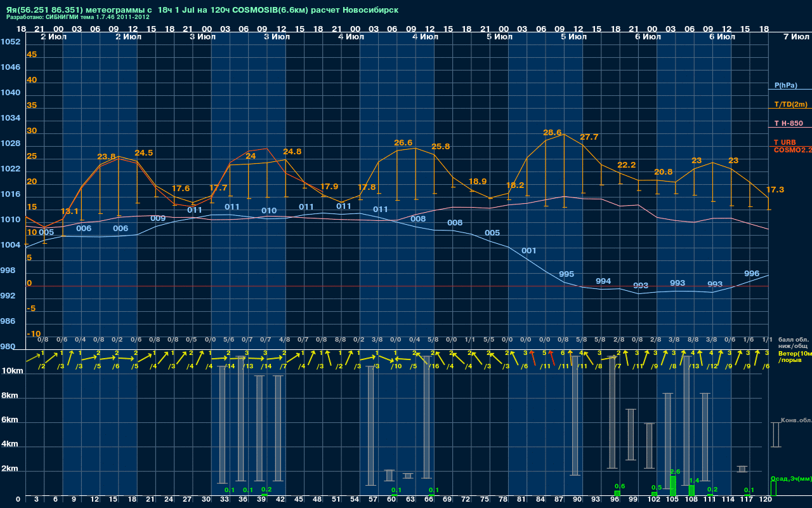
Task: Click the 'Осад,3ч(мм)' precipitation legend label
Action: click(x=790, y=478)
